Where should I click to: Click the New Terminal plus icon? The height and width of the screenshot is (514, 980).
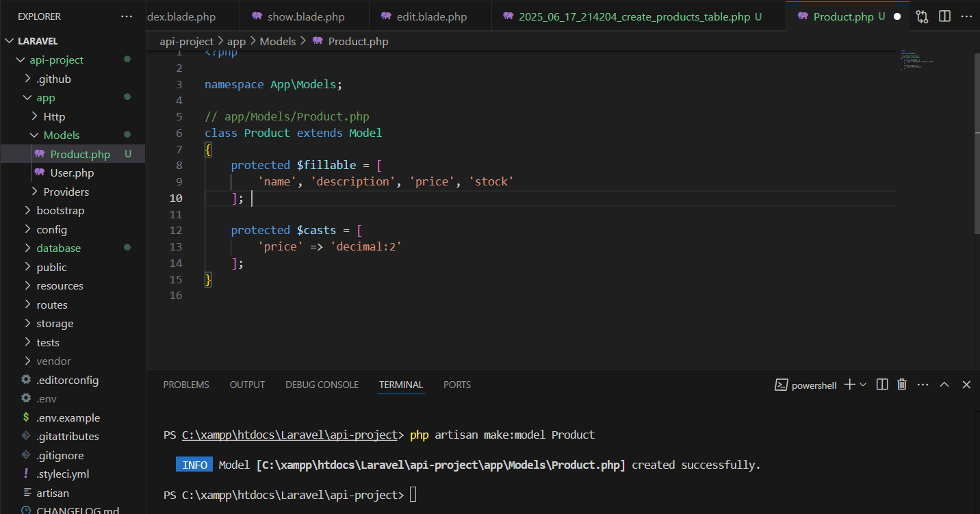pos(849,385)
